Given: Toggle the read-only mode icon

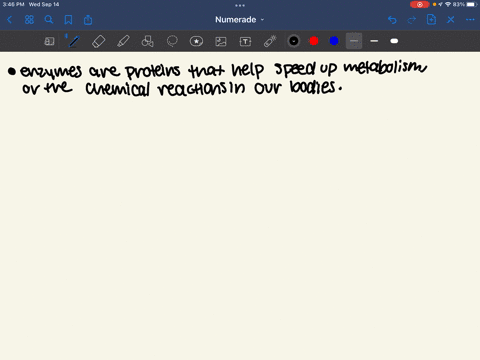Looking at the screenshot, I should click(x=49, y=41).
